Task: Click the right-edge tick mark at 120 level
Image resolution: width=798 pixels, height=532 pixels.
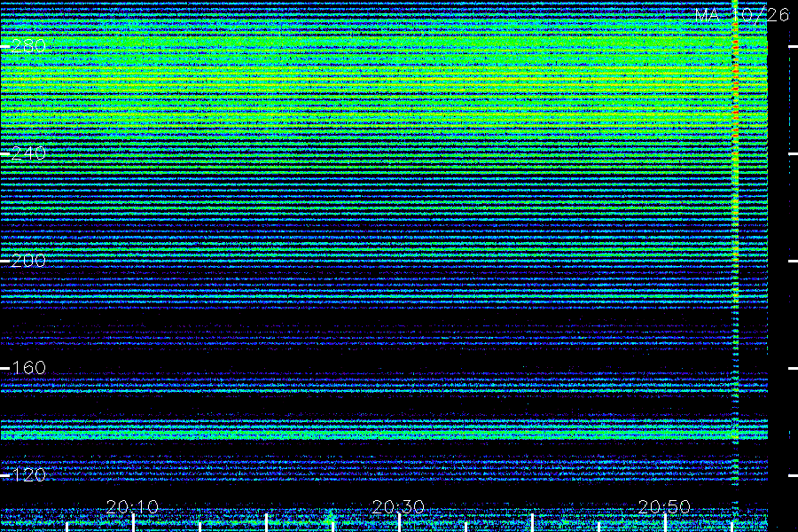Action: (x=793, y=475)
